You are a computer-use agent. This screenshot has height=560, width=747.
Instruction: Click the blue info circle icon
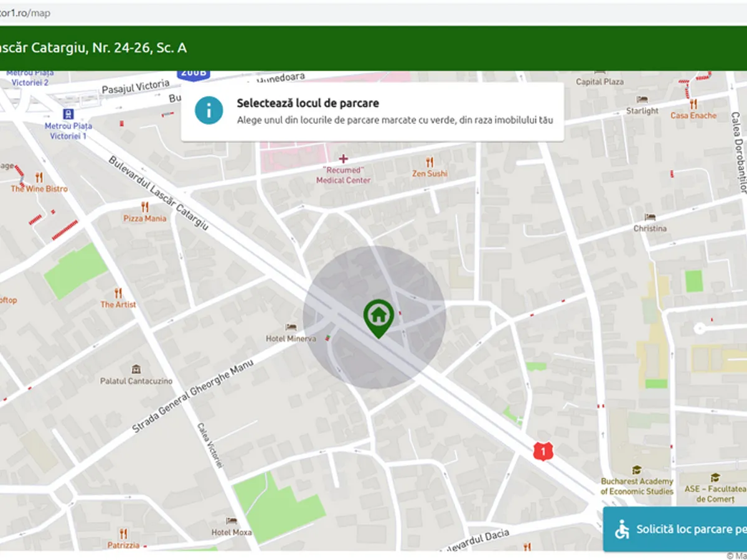click(x=209, y=110)
